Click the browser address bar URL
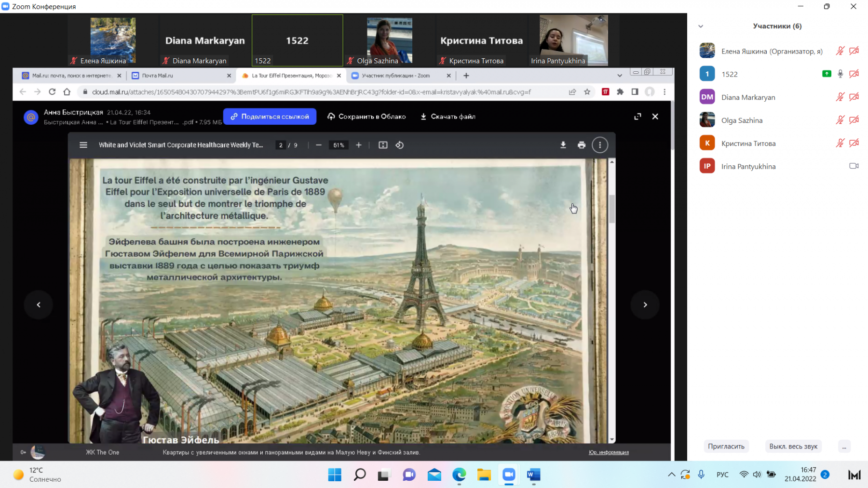The height and width of the screenshot is (488, 868). coord(311,92)
